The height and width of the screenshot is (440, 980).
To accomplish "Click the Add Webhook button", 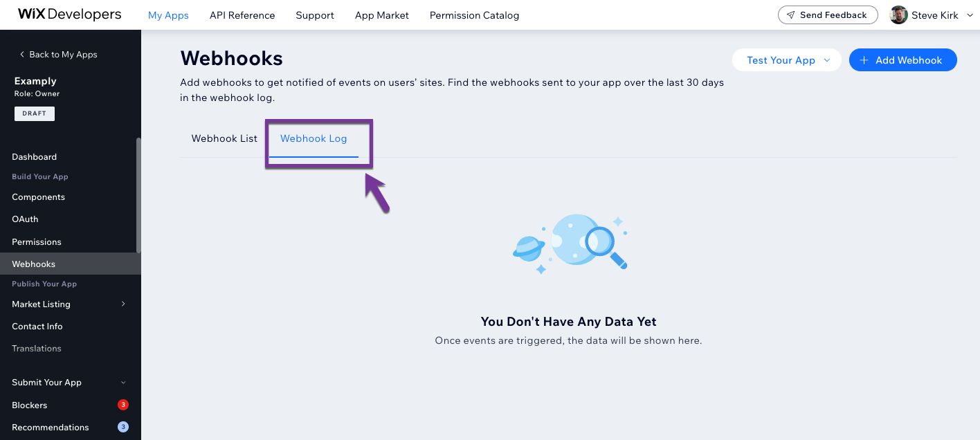I will 902,60.
